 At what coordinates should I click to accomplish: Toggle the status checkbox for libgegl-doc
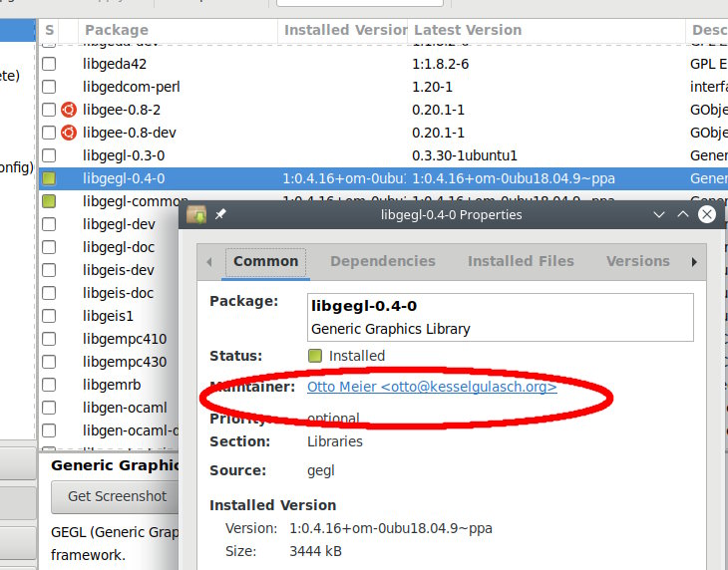point(49,247)
